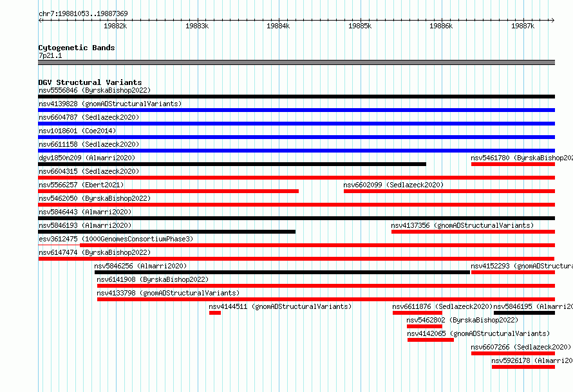573x392 pixels.
Task: Open nsv5462050 (ByrskaBishop2022) label
Action: pos(95,198)
